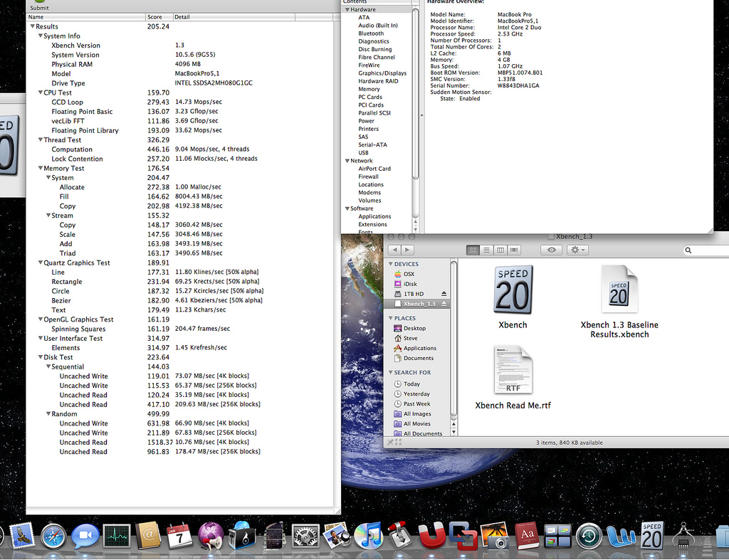Switch Finder to list view

pyautogui.click(x=486, y=250)
